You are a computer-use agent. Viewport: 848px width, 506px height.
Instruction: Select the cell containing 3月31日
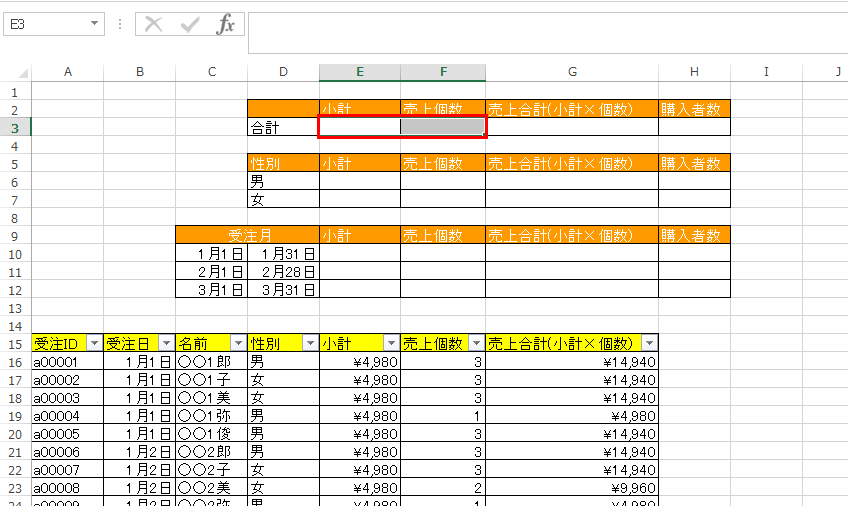tap(283, 290)
